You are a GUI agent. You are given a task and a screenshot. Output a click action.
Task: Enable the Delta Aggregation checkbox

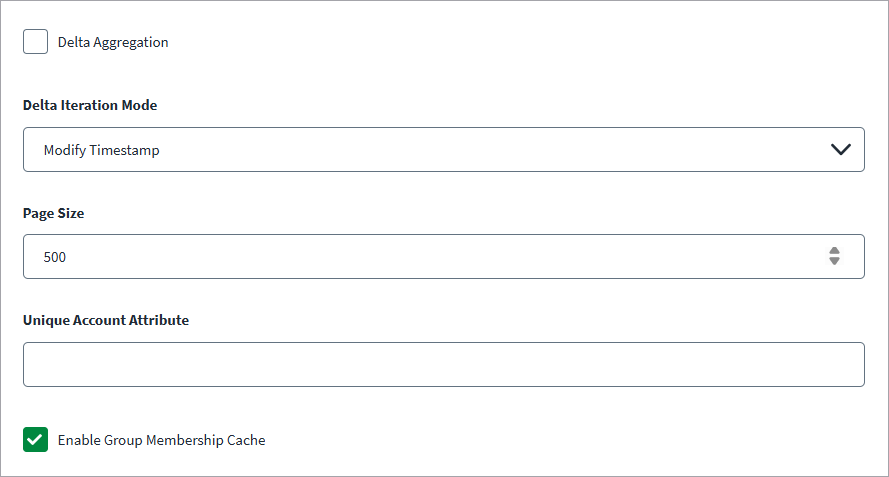coord(35,42)
